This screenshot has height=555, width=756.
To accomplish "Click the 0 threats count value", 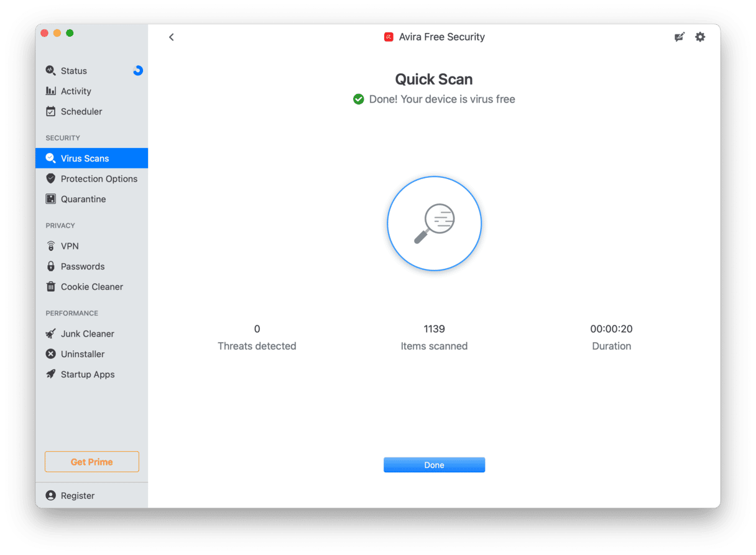I will (x=257, y=329).
